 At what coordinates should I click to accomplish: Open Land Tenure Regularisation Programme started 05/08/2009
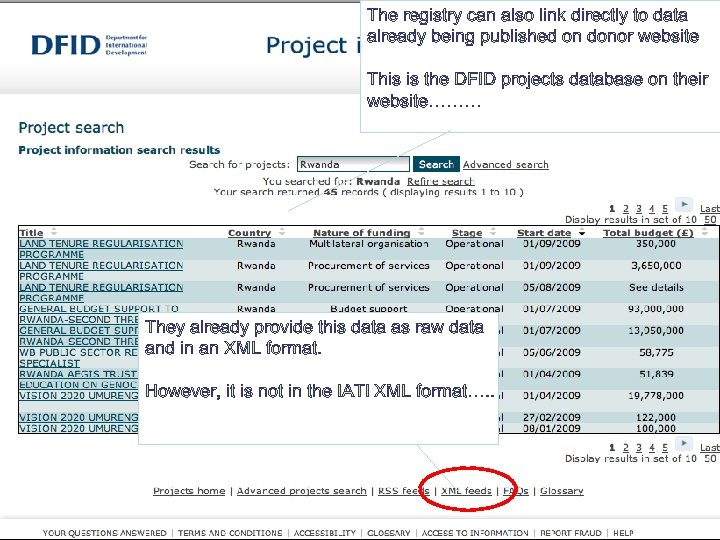[x=101, y=292]
